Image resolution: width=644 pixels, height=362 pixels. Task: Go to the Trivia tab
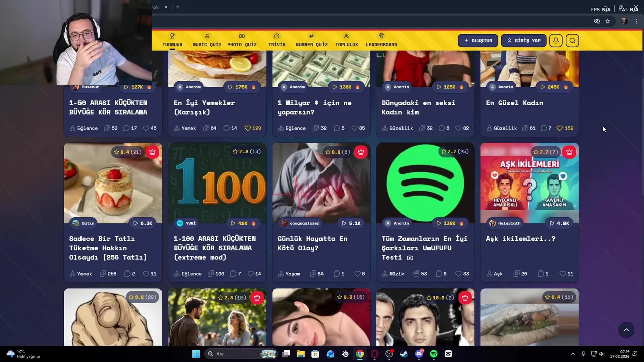tap(277, 40)
